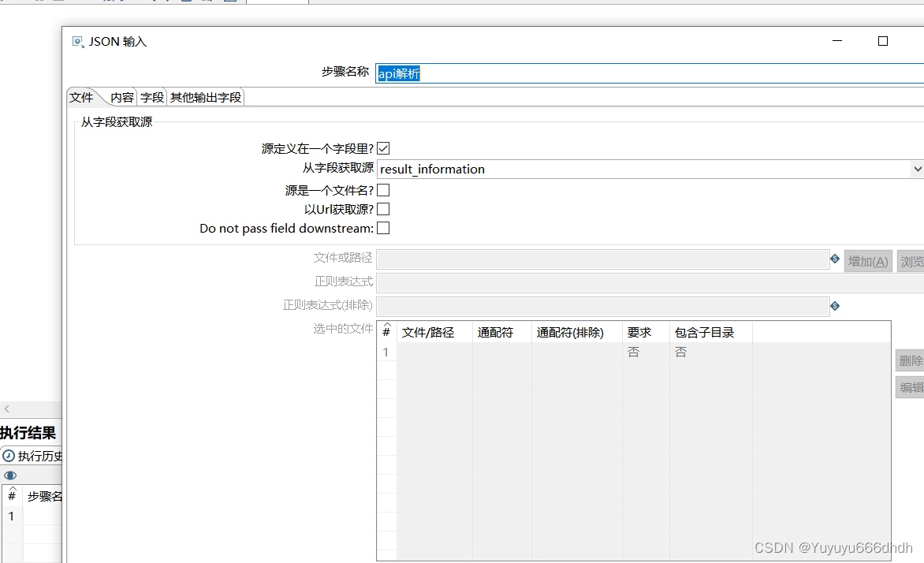Uncheck 源定义在一个字段里 checkbox
This screenshot has width=924, height=563.
click(383, 147)
